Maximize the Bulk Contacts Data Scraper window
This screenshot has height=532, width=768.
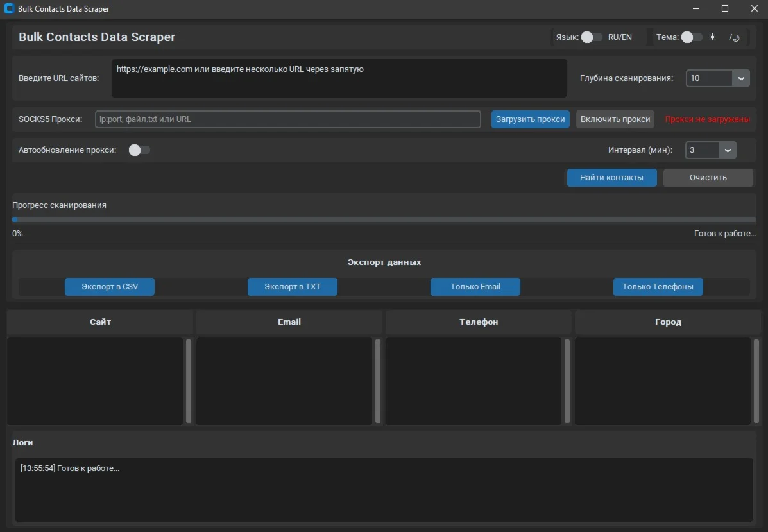pyautogui.click(x=725, y=9)
